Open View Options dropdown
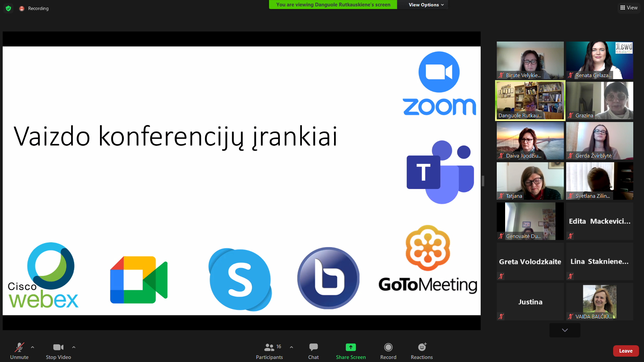644x362 pixels. [426, 5]
